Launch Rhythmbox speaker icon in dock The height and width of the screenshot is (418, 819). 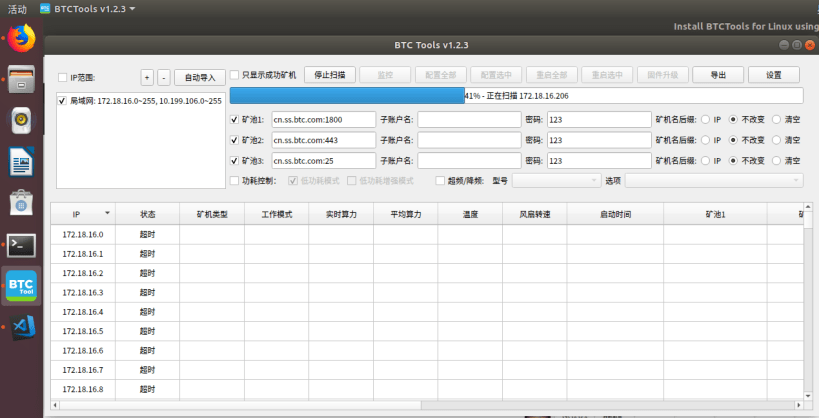pos(21,120)
